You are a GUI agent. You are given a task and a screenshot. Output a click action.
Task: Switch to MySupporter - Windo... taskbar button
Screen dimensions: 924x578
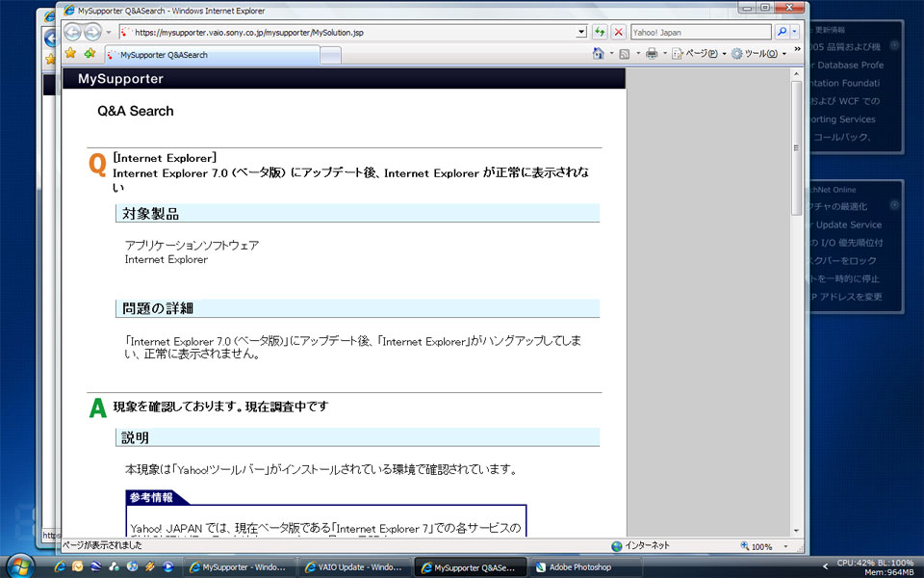pyautogui.click(x=238, y=567)
